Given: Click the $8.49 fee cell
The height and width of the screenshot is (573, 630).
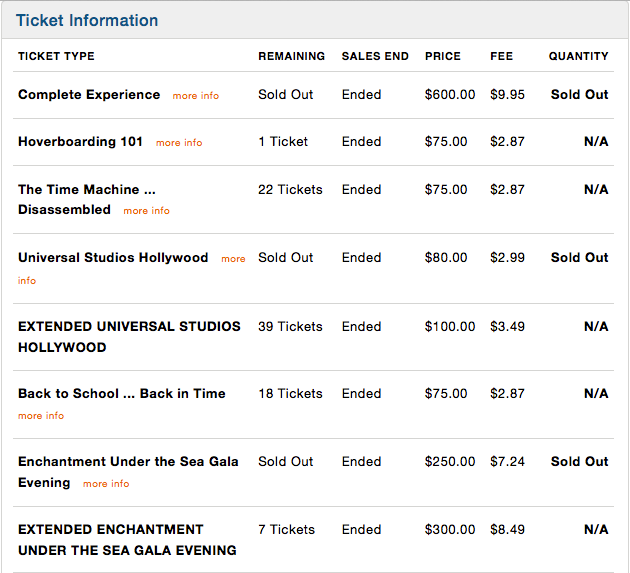Looking at the screenshot, I should 507,529.
